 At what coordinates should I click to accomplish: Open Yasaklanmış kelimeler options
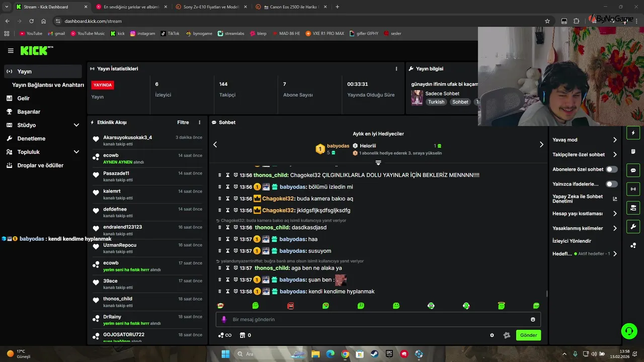coord(615,228)
